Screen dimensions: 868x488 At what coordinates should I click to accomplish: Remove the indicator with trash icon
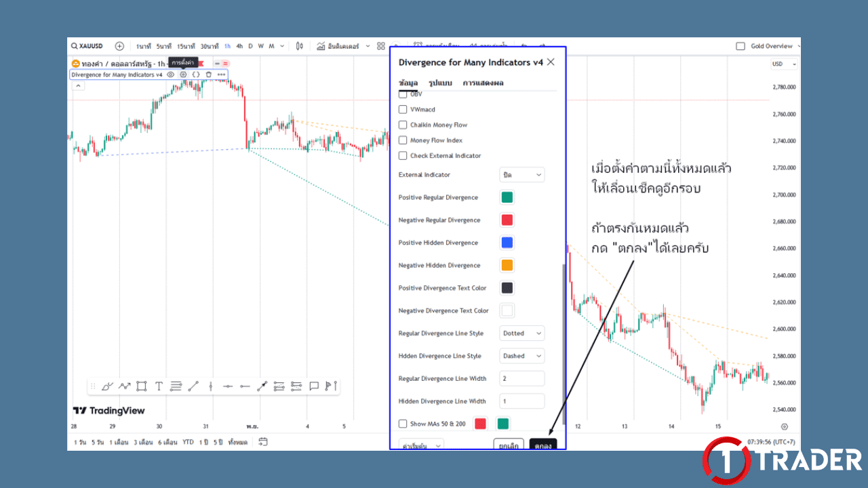click(209, 75)
